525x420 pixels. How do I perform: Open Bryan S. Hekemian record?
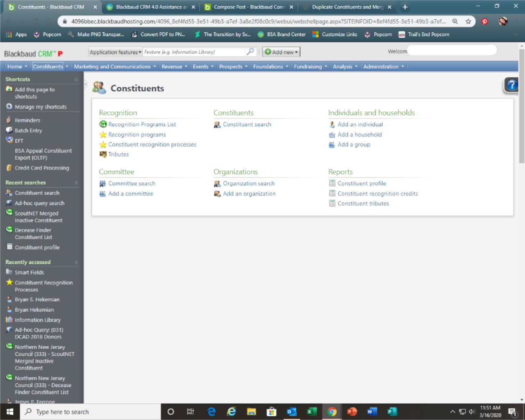point(37,300)
